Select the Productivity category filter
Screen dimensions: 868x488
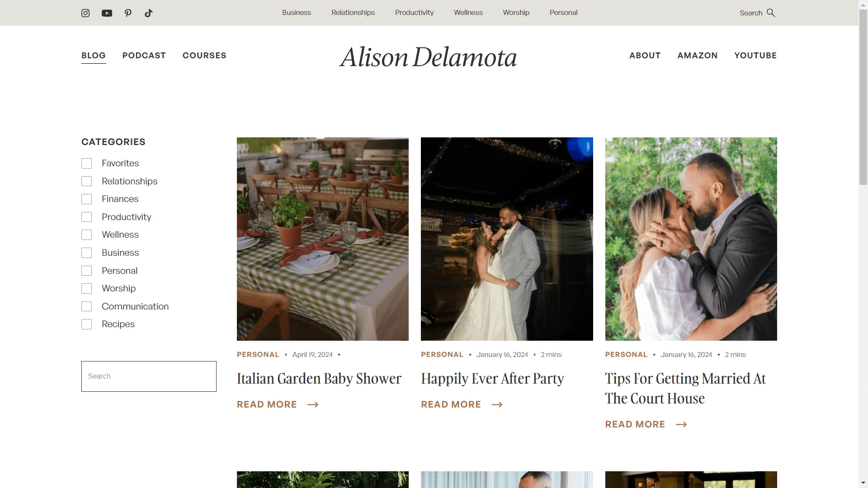tap(86, 216)
